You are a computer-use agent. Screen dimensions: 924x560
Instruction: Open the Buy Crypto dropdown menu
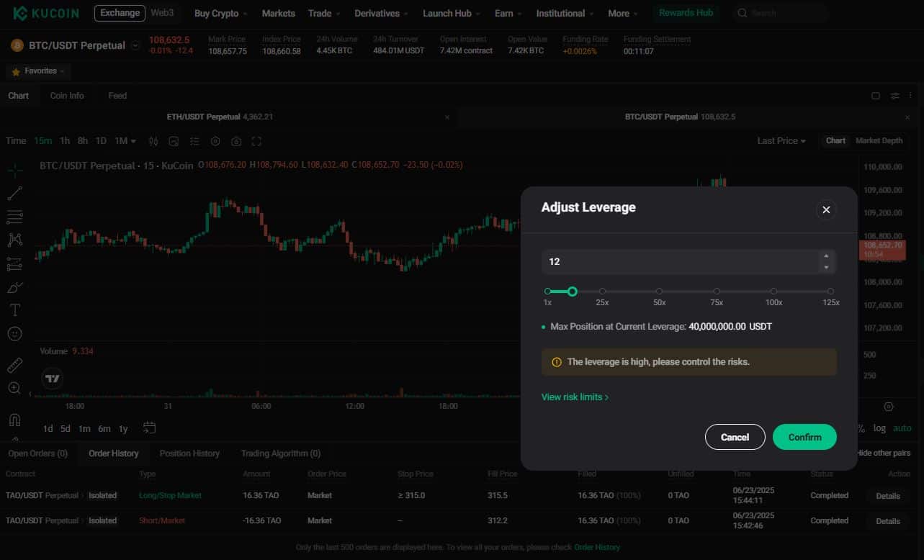pyautogui.click(x=220, y=14)
